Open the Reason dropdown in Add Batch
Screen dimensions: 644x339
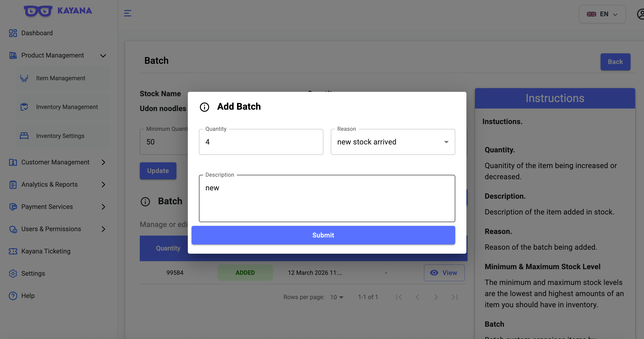[393, 142]
